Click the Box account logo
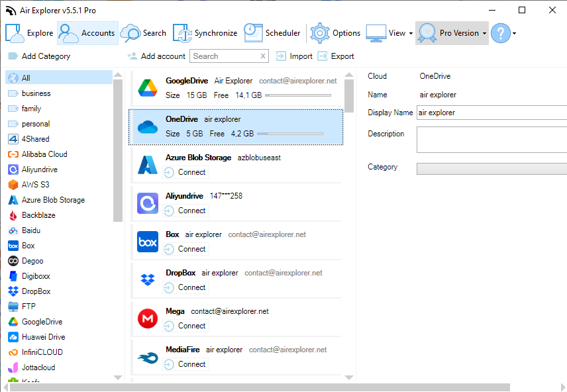The image size is (567, 392). pyautogui.click(x=148, y=242)
